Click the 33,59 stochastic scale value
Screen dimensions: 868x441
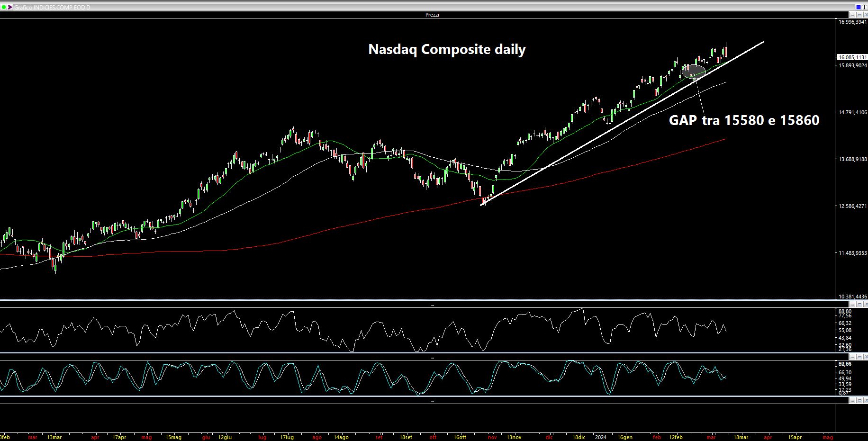845,384
